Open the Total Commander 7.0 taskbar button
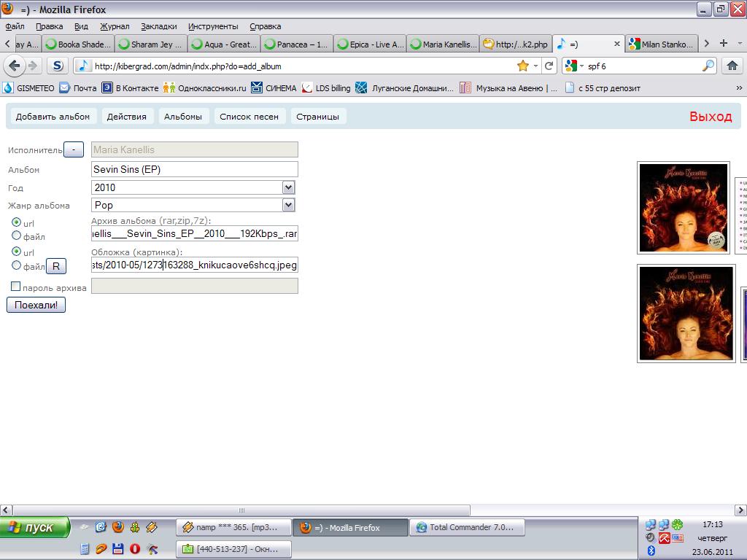Screen dimensions: 747x560 (467, 527)
